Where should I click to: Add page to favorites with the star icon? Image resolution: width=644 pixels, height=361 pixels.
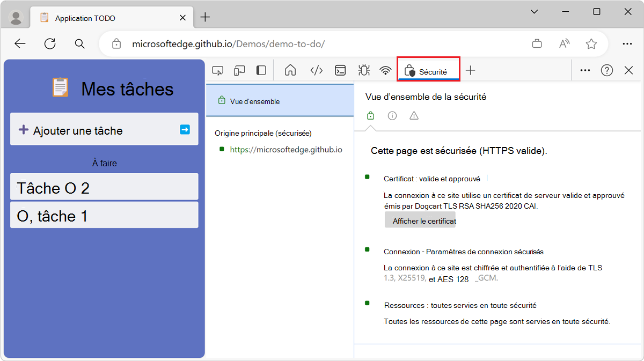(x=591, y=44)
